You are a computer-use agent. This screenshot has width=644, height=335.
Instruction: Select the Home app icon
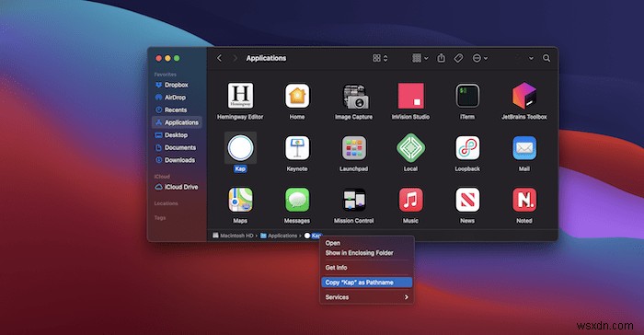coord(297,96)
